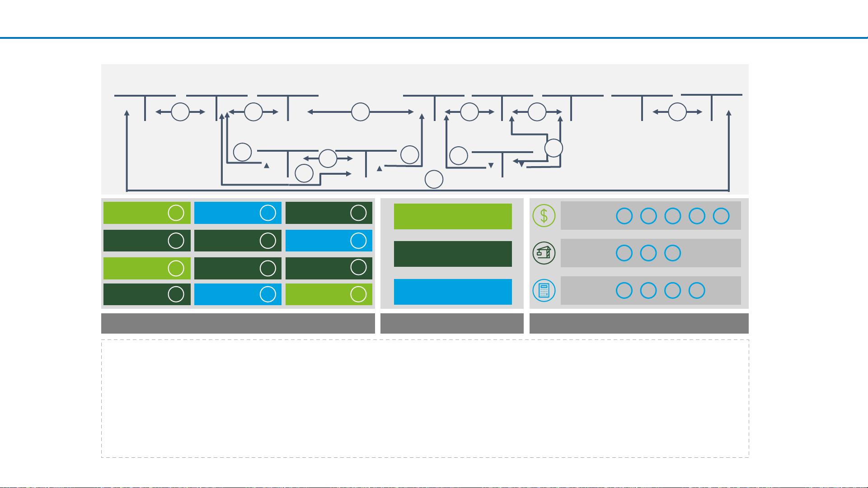
Task: Click the green dollar sign icon
Action: (544, 216)
